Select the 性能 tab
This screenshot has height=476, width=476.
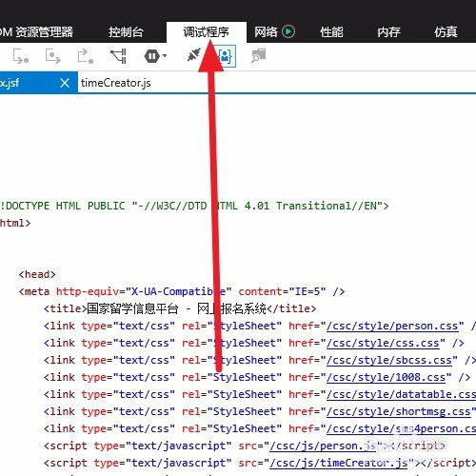coord(331,32)
